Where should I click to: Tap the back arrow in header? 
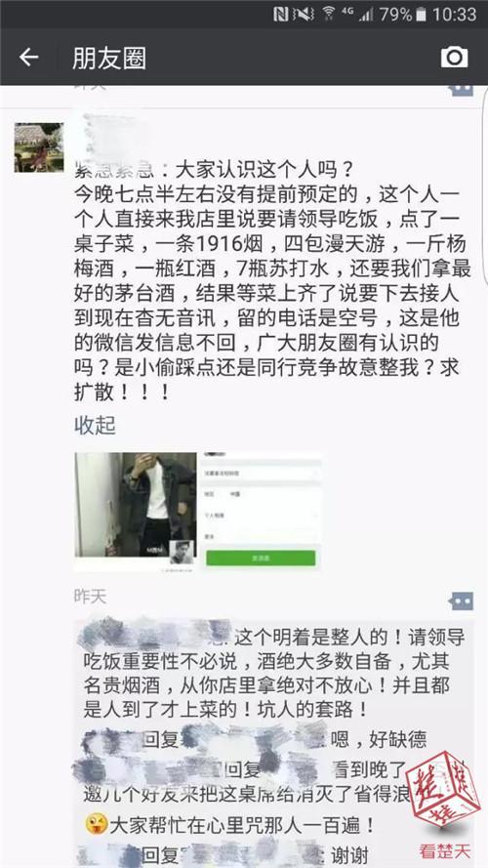point(28,57)
